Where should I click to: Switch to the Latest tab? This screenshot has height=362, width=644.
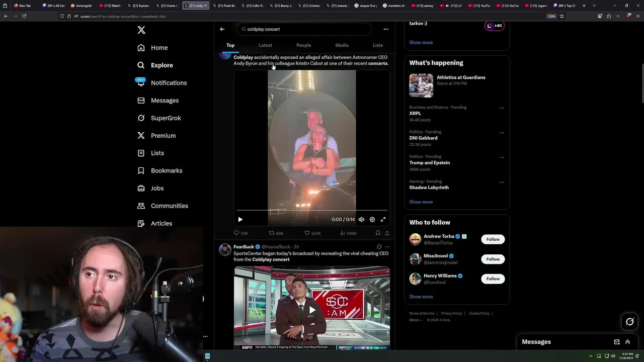pyautogui.click(x=265, y=45)
